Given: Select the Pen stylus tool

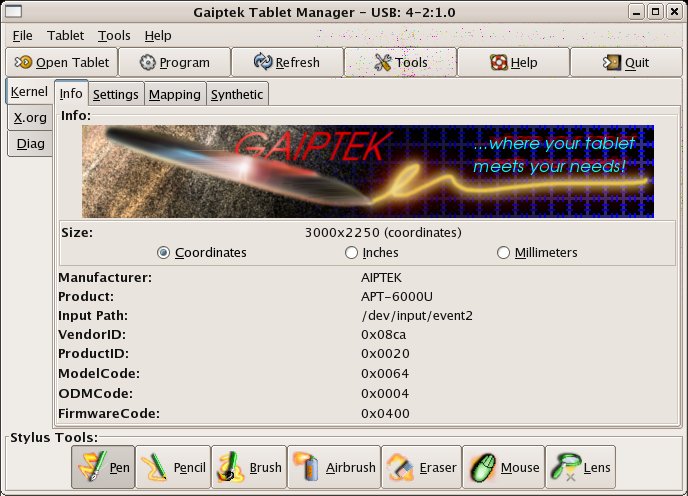Looking at the screenshot, I should click(103, 467).
